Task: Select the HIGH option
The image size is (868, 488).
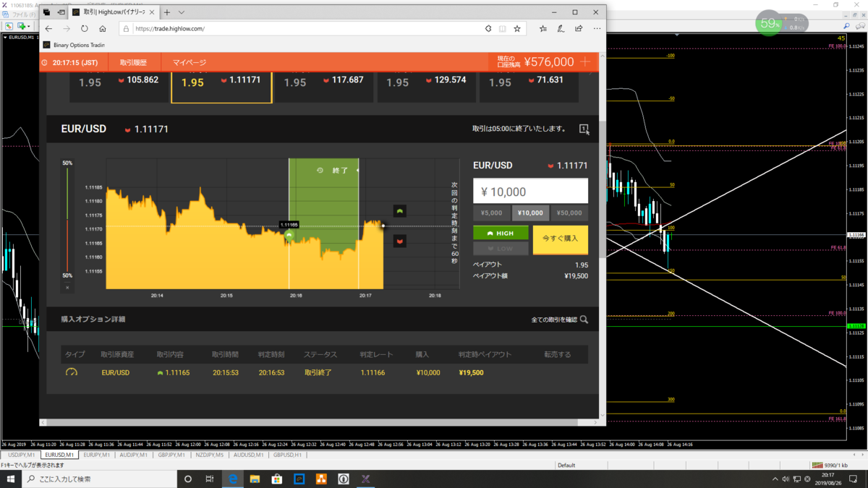Action: [x=501, y=234]
